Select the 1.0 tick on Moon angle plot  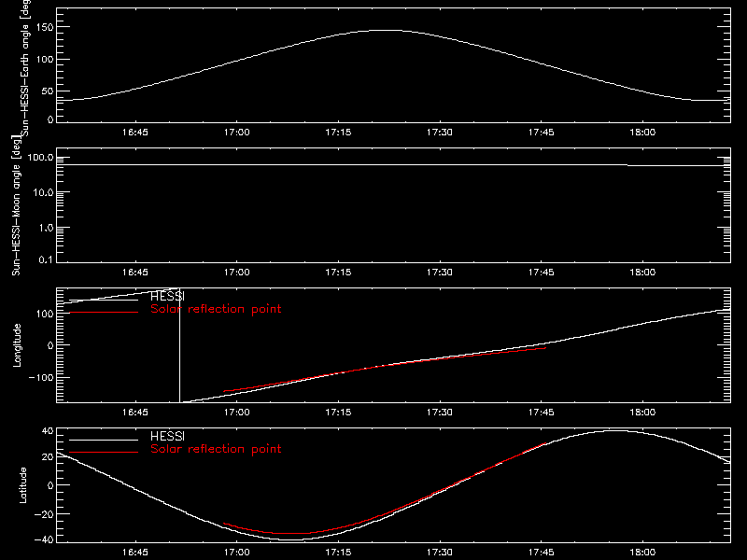pyautogui.click(x=46, y=228)
